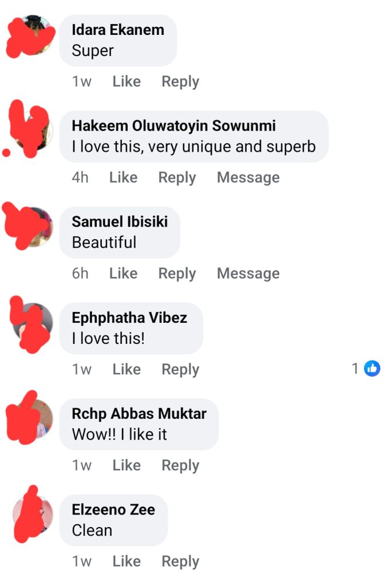This screenshot has width=392, height=586.
Task: Like Hakeem Oluwatoyin Sowunmi's comment
Action: click(123, 178)
